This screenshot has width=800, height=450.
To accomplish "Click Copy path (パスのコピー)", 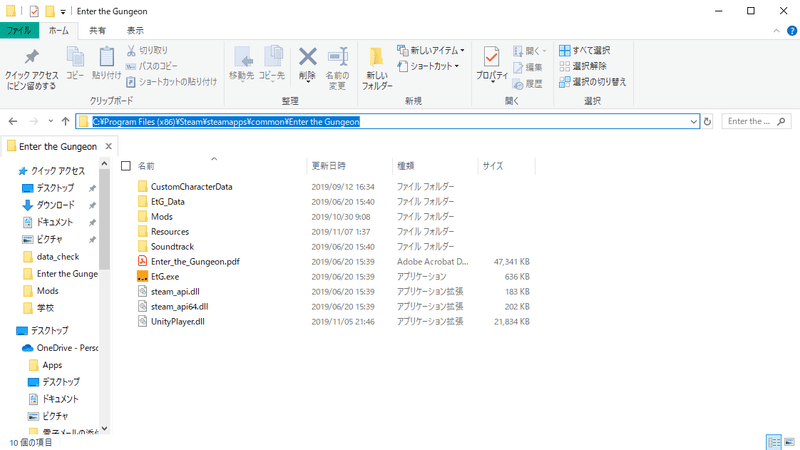I will point(152,66).
